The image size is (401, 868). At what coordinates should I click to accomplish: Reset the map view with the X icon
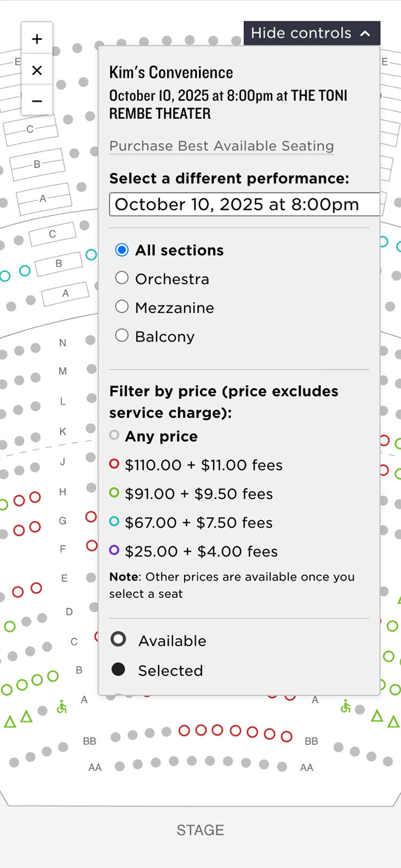(37, 70)
